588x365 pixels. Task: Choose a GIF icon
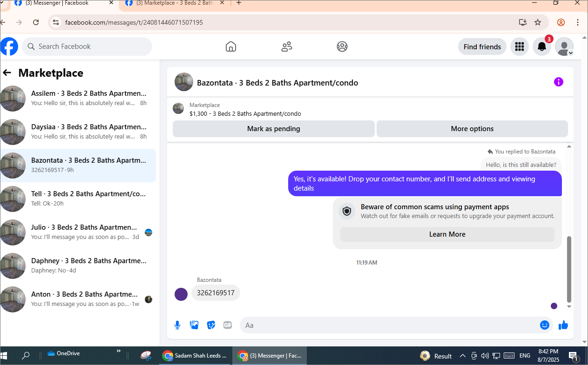click(x=228, y=325)
